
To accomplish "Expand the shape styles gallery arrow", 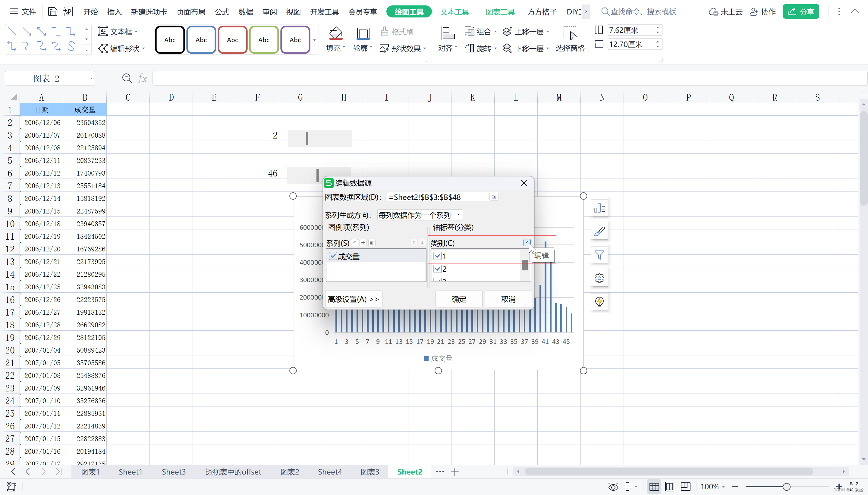I will pos(315,40).
